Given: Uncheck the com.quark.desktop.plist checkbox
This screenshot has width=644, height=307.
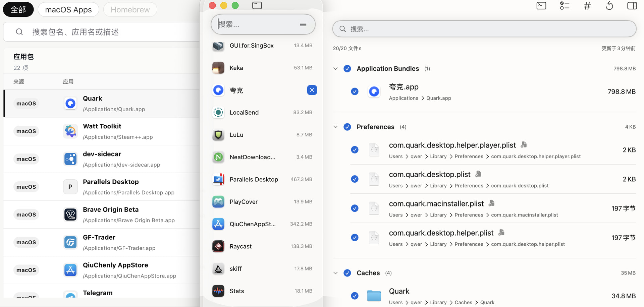Looking at the screenshot, I should click(x=355, y=179).
